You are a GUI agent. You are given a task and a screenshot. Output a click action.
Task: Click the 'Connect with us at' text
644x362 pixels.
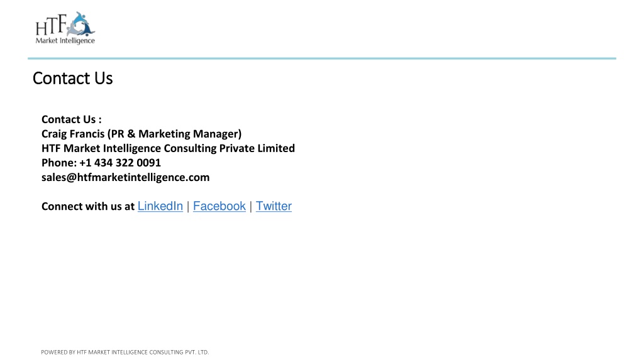[x=88, y=206]
